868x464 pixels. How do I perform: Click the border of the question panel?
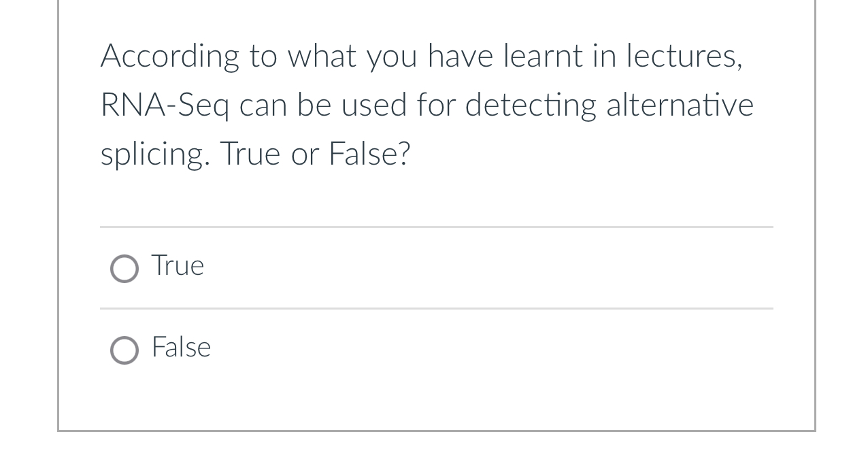(58, 204)
